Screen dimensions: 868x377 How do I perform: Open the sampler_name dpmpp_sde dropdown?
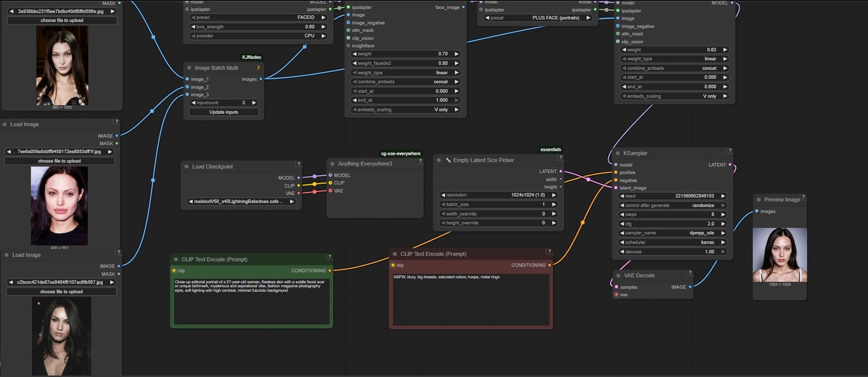pyautogui.click(x=673, y=233)
